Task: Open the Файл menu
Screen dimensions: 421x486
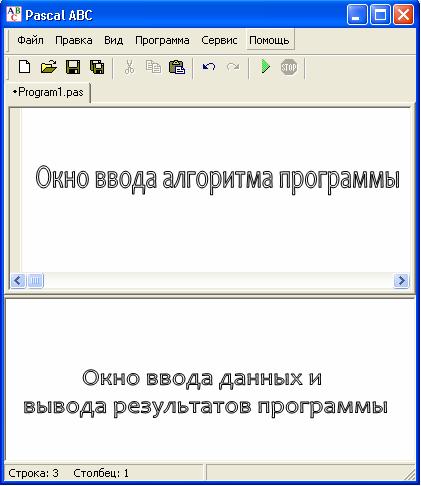Action: click(x=30, y=40)
